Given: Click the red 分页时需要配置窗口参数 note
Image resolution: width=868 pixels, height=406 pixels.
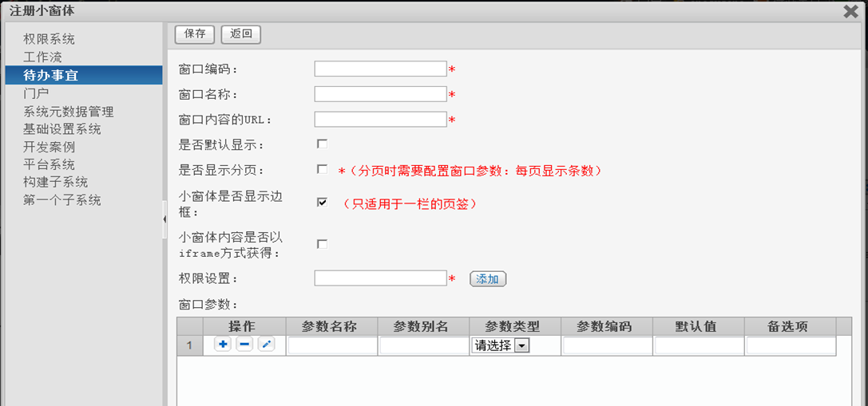Looking at the screenshot, I should point(470,171).
